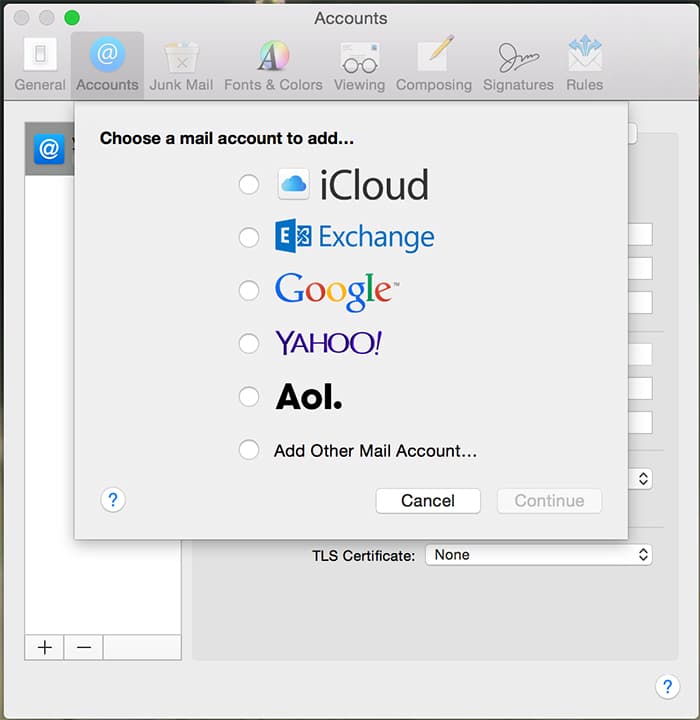Select the Accounts toolbar icon
Viewport: 700px width, 720px height.
[x=107, y=65]
